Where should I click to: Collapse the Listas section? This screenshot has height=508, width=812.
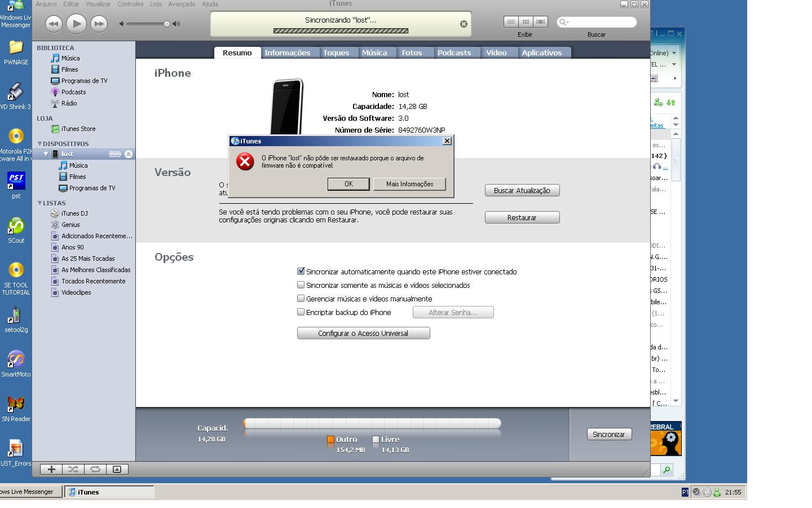39,203
